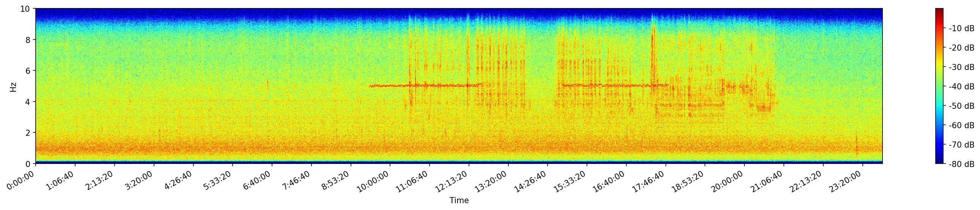980x210 pixels.
Task: Click the red 5 Hz tonal line near 10:00:00
Action: 388,86
